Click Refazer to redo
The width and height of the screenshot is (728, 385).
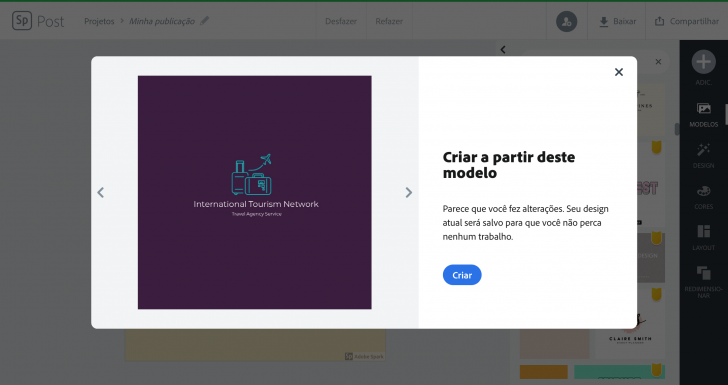[389, 21]
